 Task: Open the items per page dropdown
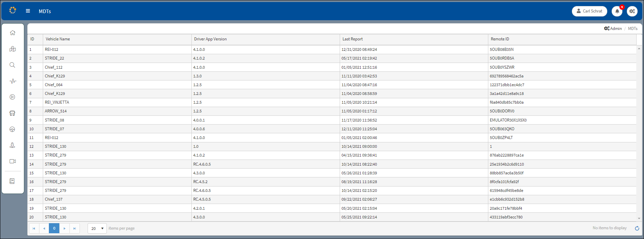click(x=97, y=228)
